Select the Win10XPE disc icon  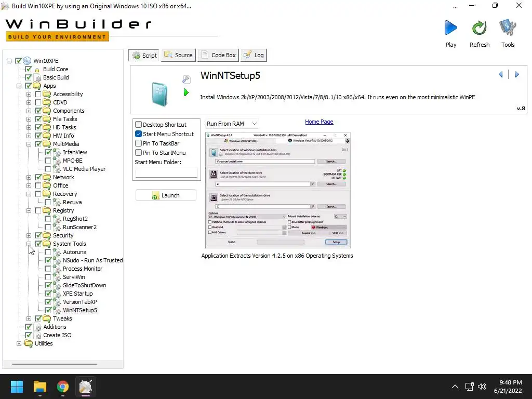[x=27, y=61]
